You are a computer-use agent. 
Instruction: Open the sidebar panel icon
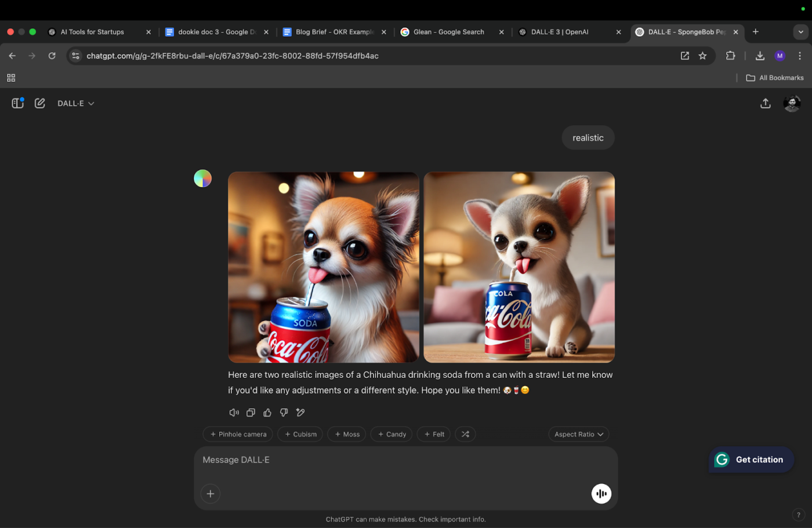coord(17,103)
